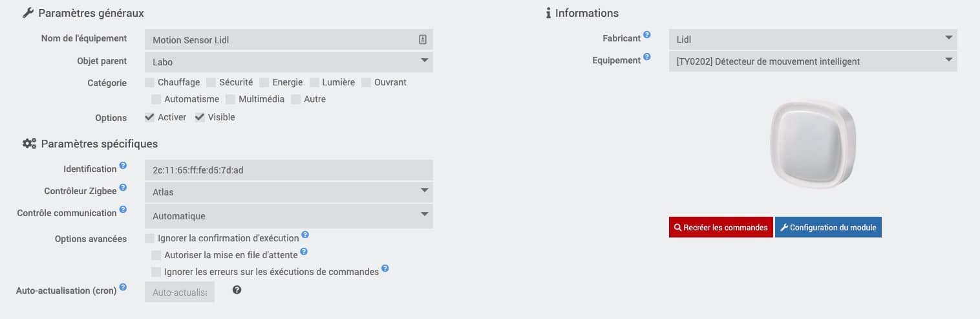Screen dimensions: 980x319
Task: Expand the Contrôleur Zigbee dropdown showing Atlas
Action: 289,192
